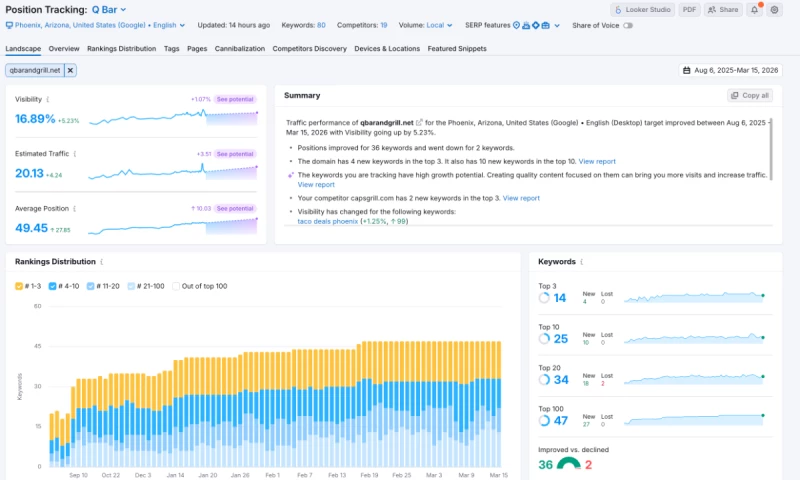Open the notifications bell

[x=754, y=10]
